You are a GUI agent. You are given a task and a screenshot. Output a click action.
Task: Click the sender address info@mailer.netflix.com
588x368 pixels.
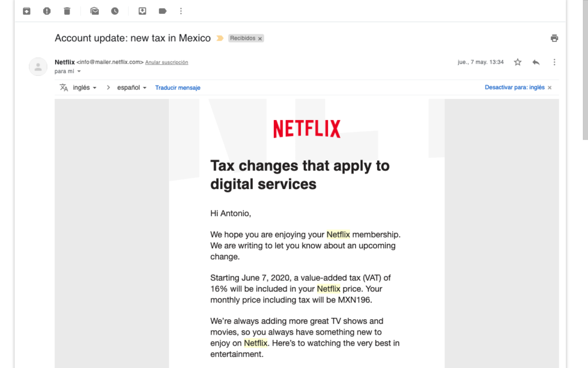[x=110, y=62]
